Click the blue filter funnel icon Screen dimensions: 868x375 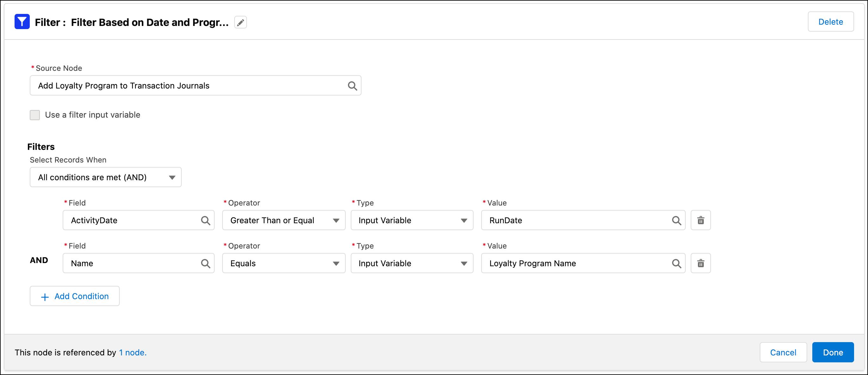(22, 22)
